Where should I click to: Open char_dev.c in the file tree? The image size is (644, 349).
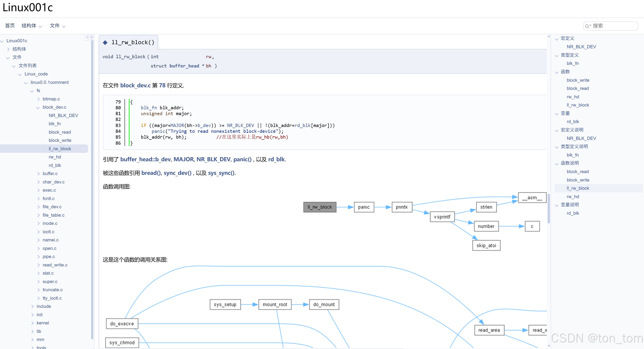pyautogui.click(x=53, y=182)
